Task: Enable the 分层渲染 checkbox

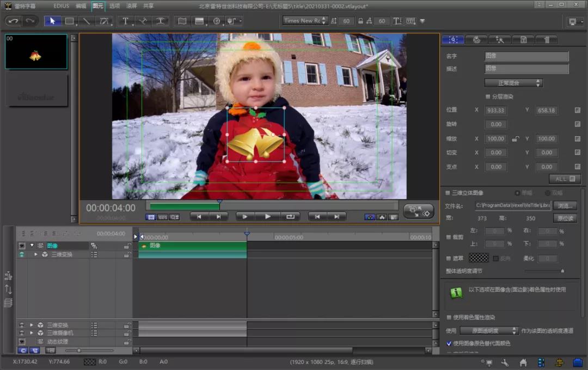Action: [488, 97]
